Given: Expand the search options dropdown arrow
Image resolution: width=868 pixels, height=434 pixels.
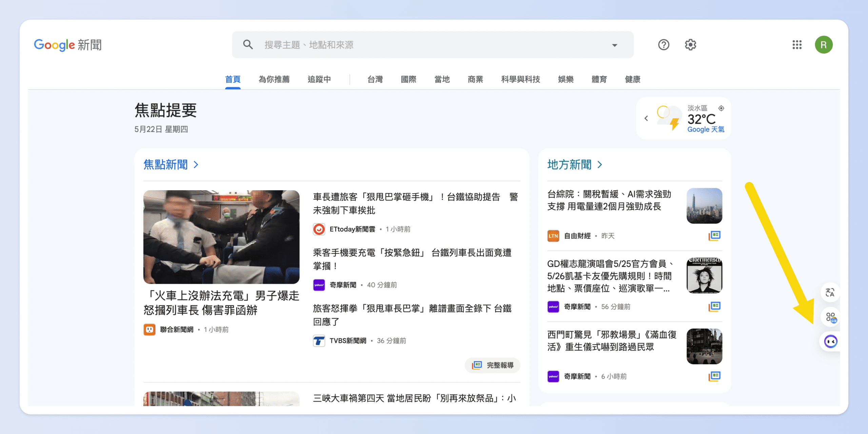Looking at the screenshot, I should pyautogui.click(x=614, y=45).
